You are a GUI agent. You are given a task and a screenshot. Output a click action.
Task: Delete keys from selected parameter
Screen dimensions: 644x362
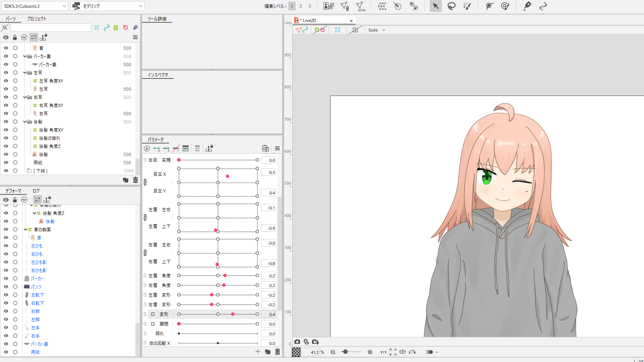click(x=176, y=149)
